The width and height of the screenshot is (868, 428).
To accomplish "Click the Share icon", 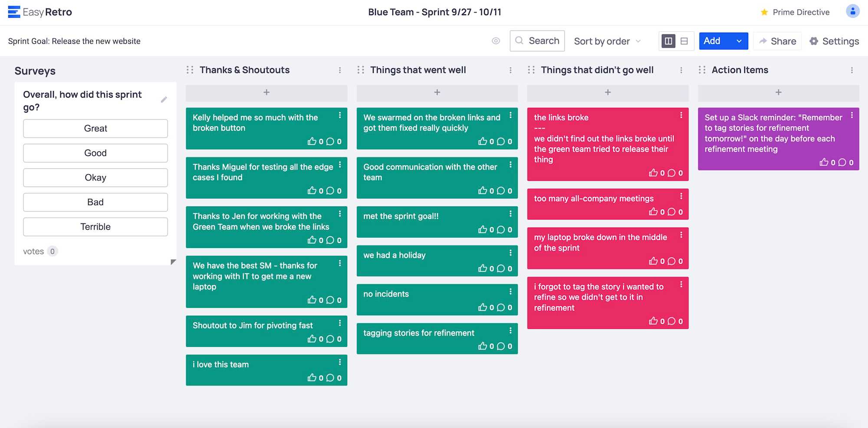I will click(x=763, y=41).
